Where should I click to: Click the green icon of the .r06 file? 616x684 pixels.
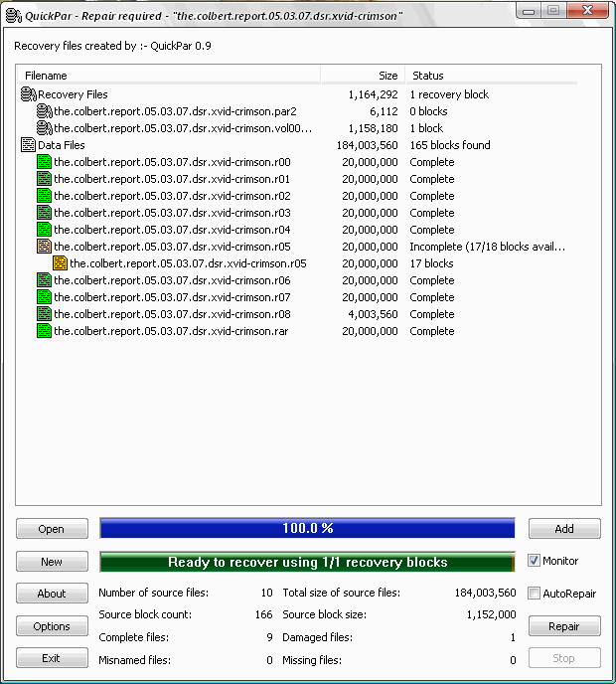(44, 280)
